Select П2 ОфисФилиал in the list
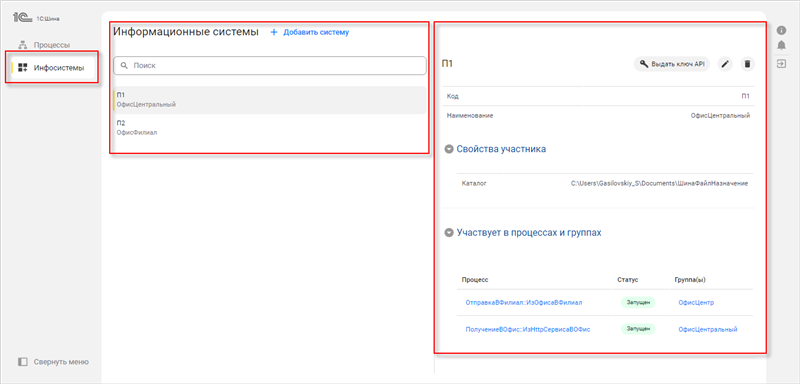Image resolution: width=800 pixels, height=384 pixels. [269, 127]
